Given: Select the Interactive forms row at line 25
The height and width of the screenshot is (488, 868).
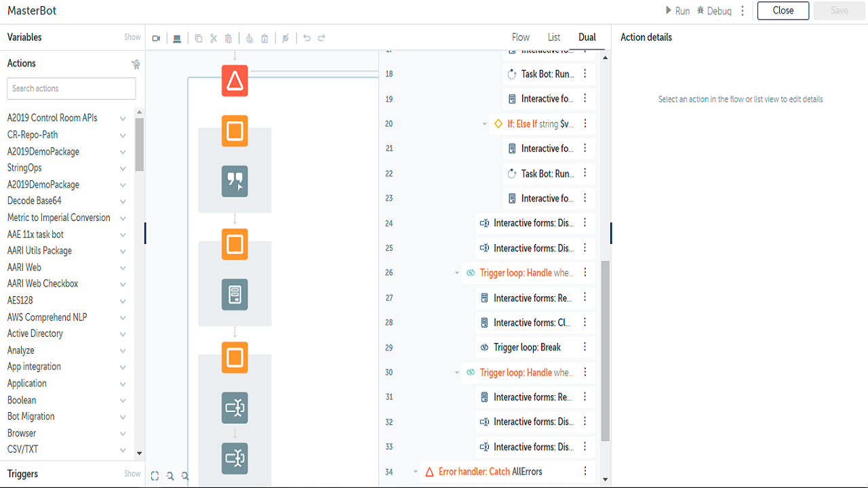Looking at the screenshot, I should pyautogui.click(x=536, y=248).
